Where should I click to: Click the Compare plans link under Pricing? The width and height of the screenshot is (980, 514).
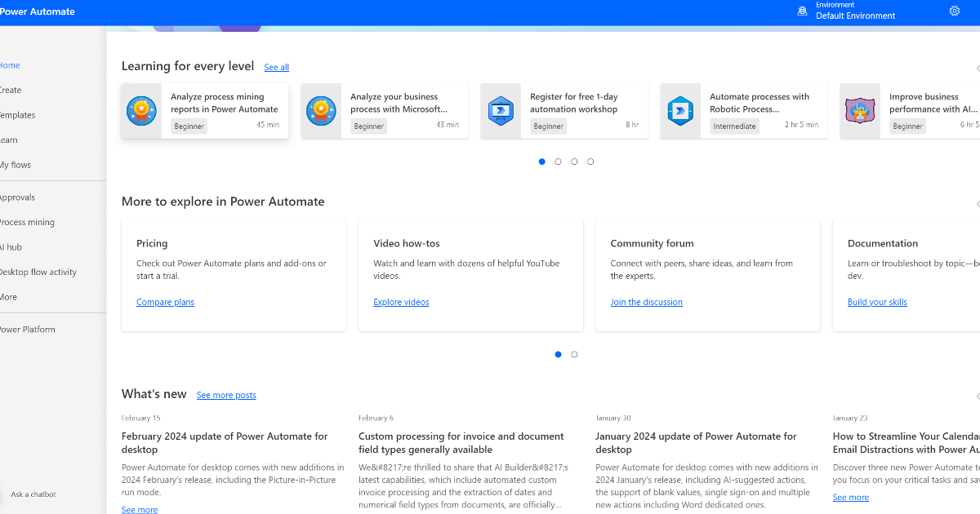point(165,302)
